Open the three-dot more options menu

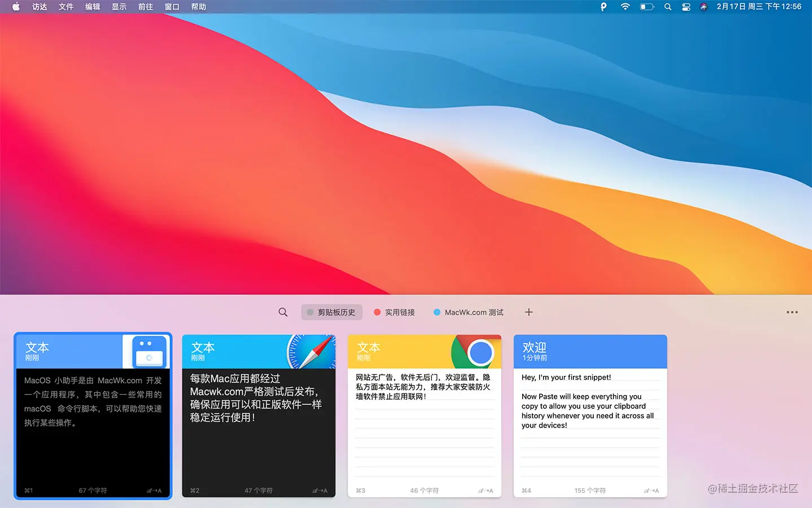[792, 312]
